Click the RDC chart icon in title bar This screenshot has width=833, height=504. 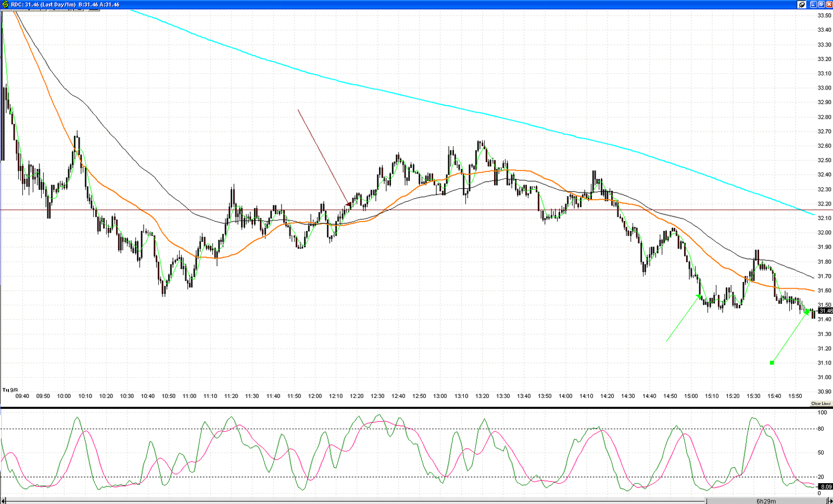click(5, 4)
